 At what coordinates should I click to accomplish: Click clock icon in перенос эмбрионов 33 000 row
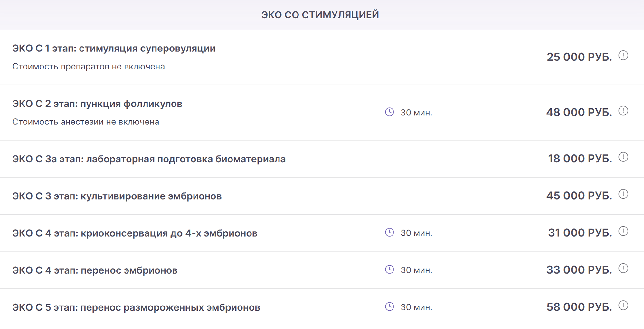pyautogui.click(x=390, y=270)
